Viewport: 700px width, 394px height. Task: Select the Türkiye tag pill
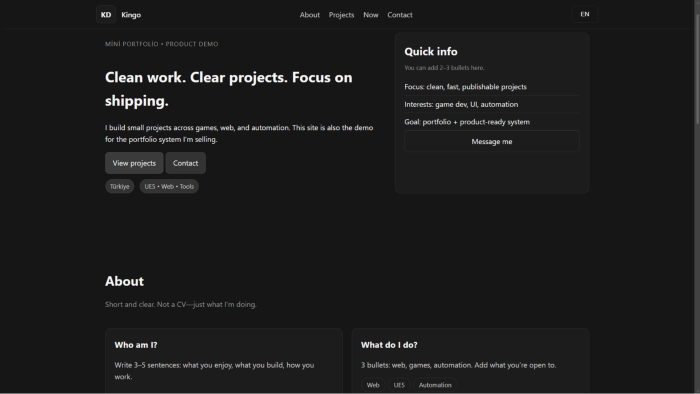tap(119, 187)
